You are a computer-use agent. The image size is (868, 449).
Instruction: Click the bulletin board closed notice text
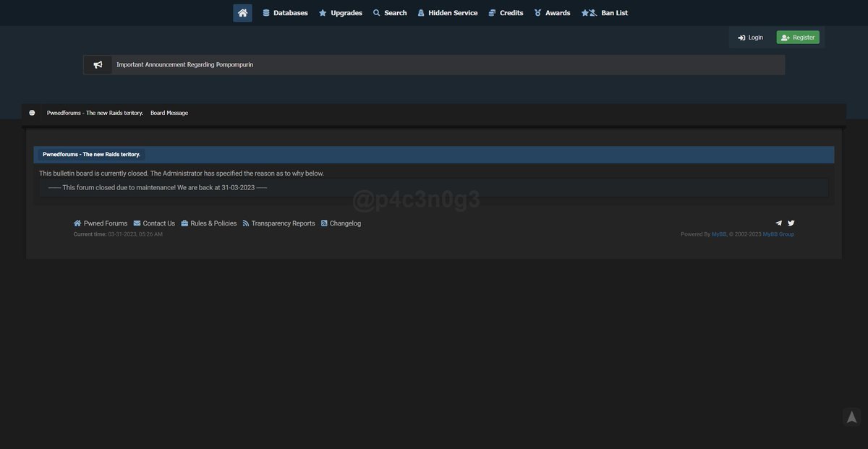pyautogui.click(x=182, y=174)
